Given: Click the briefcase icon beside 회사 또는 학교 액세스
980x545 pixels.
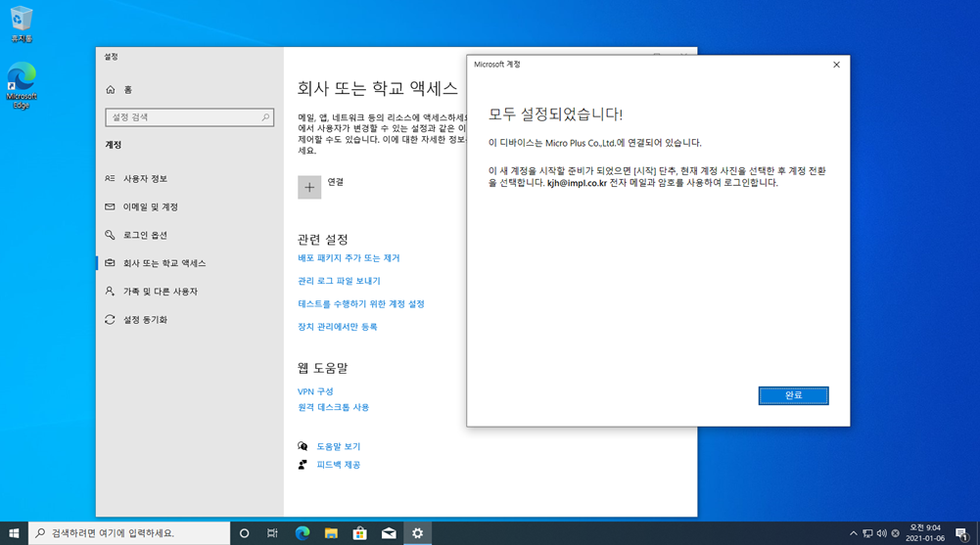Looking at the screenshot, I should pos(110,263).
